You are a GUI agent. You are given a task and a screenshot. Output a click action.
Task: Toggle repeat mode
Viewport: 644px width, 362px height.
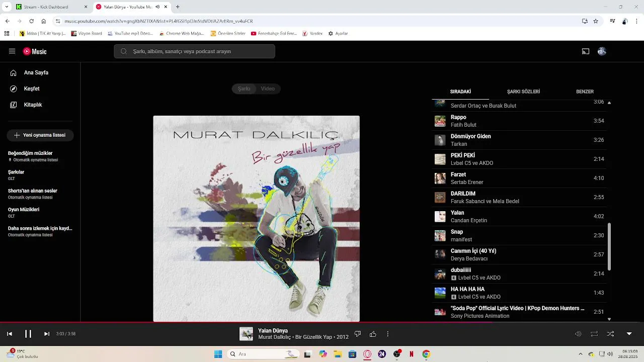(x=594, y=334)
